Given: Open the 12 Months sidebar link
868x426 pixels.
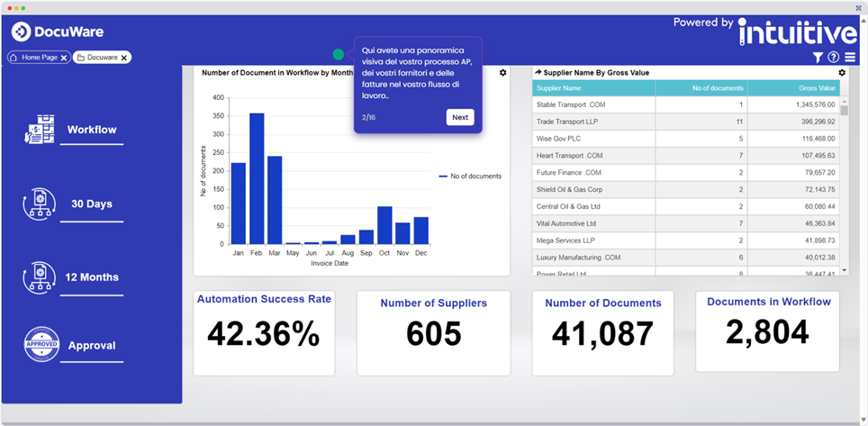Looking at the screenshot, I should click(92, 277).
